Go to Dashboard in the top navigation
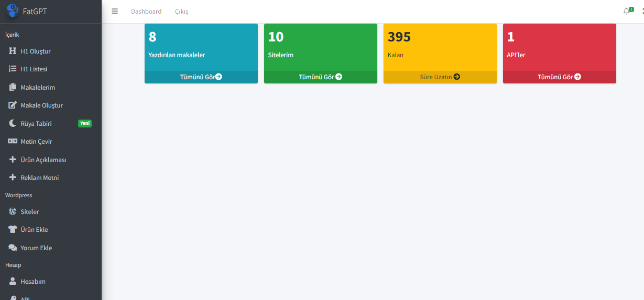 pyautogui.click(x=146, y=12)
